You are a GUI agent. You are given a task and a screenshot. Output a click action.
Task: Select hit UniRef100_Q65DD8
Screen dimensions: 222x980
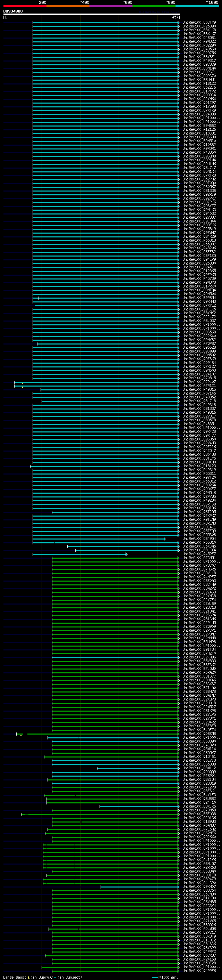pyautogui.click(x=199, y=764)
